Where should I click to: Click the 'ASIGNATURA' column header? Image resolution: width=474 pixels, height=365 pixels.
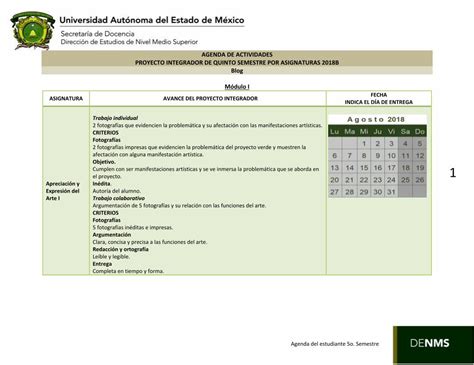pos(66,99)
